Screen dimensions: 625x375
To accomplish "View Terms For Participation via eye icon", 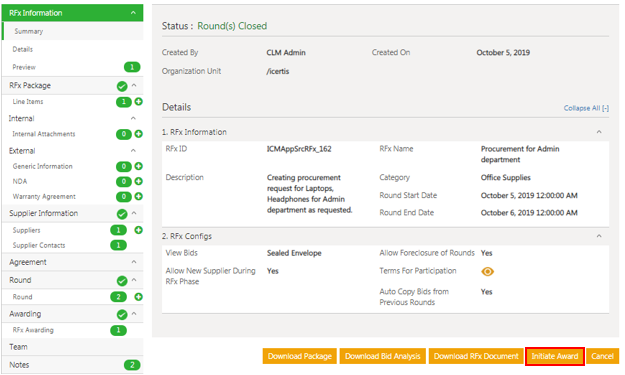I will [x=487, y=271].
